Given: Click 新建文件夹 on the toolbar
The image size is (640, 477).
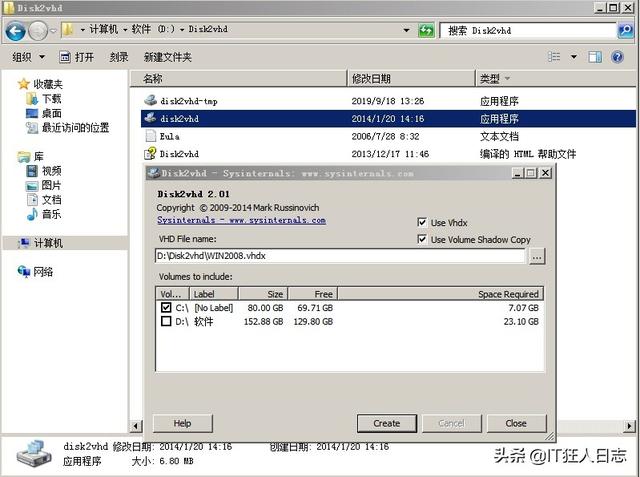Looking at the screenshot, I should tap(167, 57).
